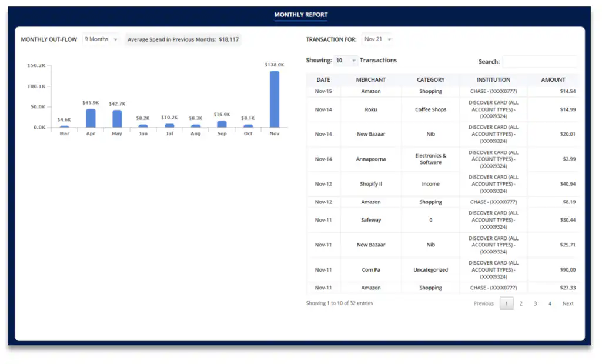602x364 pixels.
Task: Sort table by Institution column header
Action: 493,80
